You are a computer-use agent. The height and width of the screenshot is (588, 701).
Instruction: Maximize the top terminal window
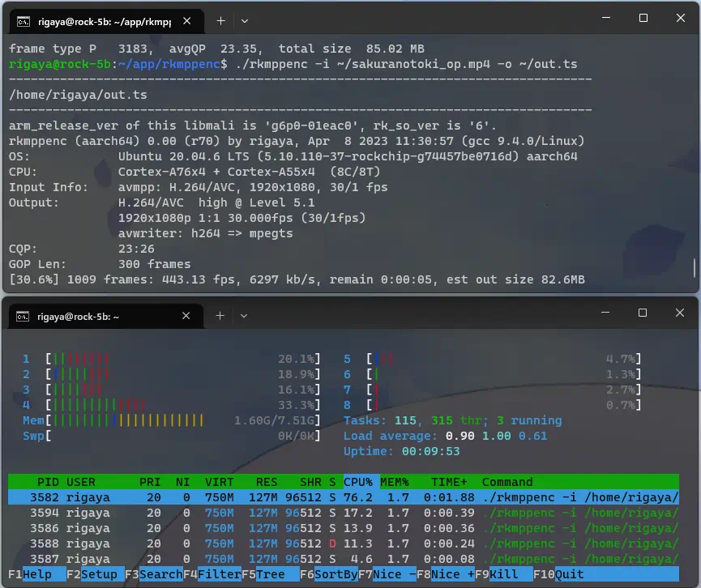[643, 18]
